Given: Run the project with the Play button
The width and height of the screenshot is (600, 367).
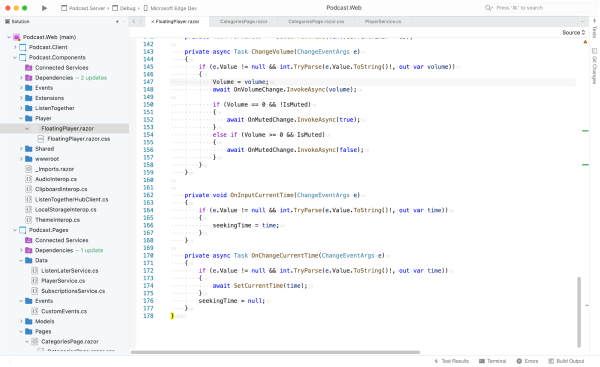Looking at the screenshot, I should 44,8.
